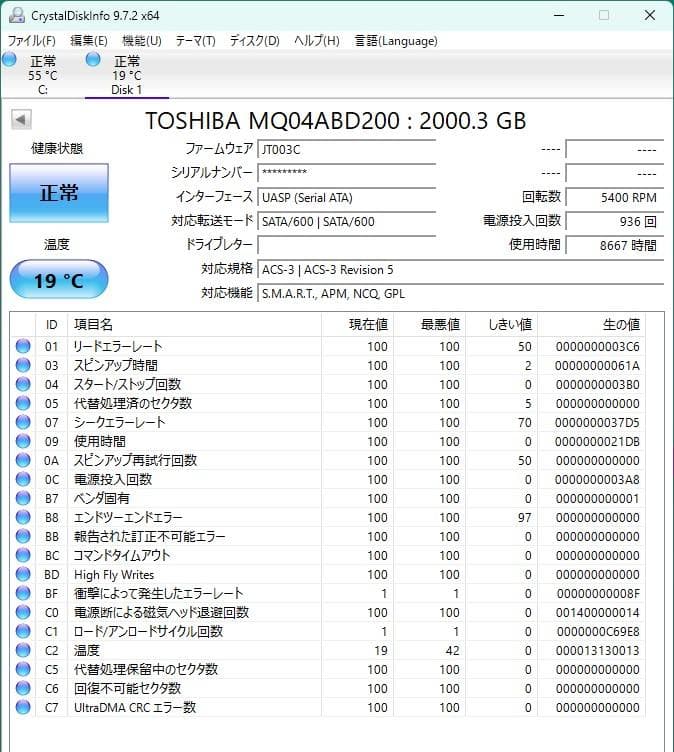Click the status icon for row 0C 電源投入回数

[23, 479]
